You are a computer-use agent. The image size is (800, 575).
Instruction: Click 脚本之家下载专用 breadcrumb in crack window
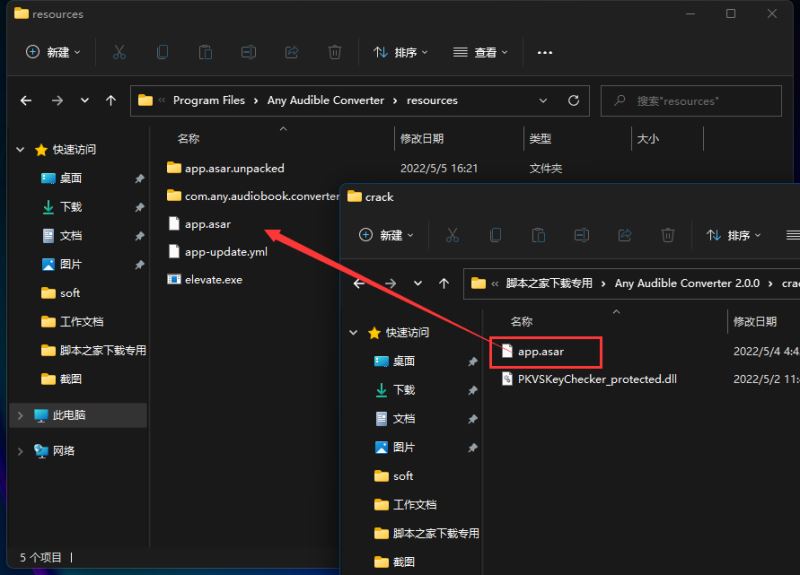coord(549,283)
